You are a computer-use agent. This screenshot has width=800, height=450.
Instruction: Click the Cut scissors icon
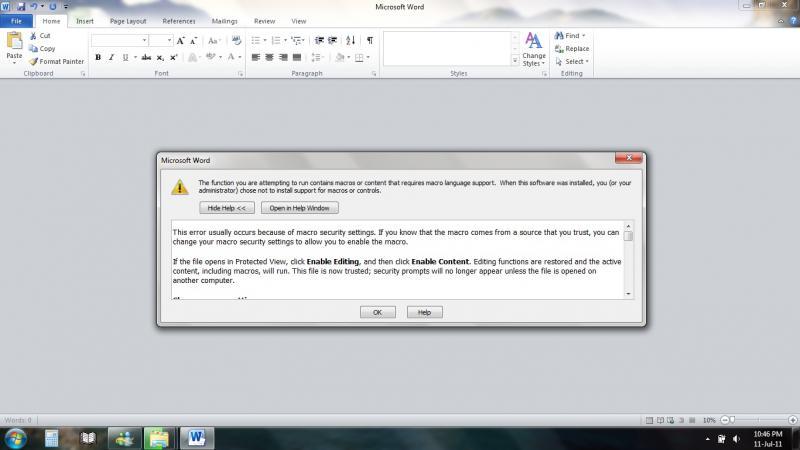point(33,36)
